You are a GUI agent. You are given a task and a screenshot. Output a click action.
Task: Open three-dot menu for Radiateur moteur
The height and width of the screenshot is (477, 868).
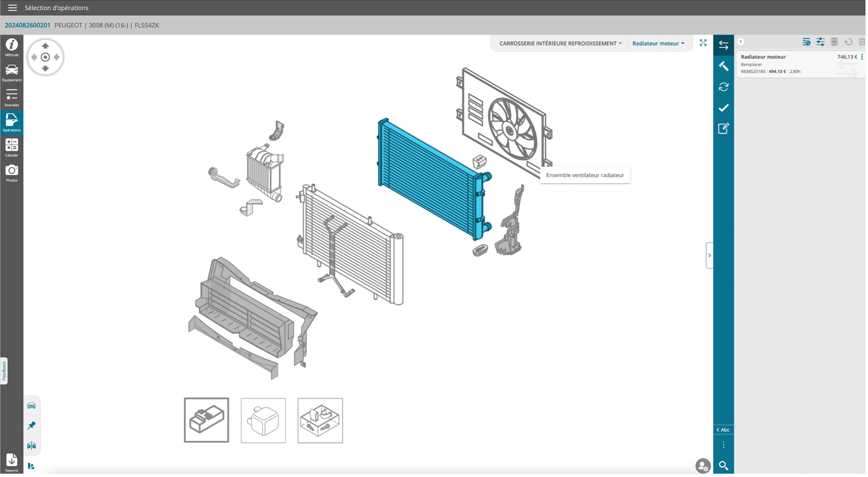point(862,57)
